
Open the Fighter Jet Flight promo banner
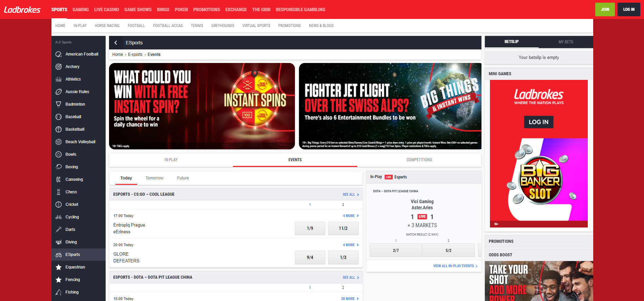tap(390, 106)
